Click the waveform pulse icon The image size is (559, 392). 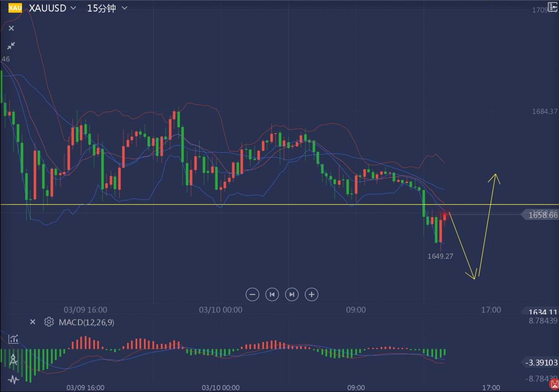pos(13,380)
